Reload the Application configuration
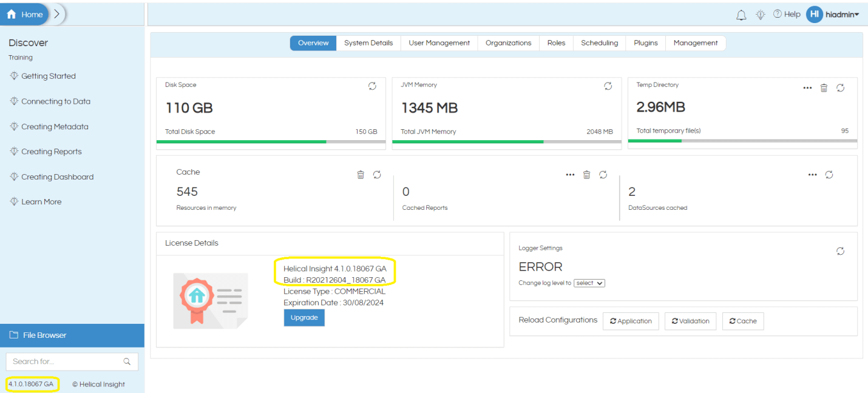The image size is (868, 393). pyautogui.click(x=631, y=321)
